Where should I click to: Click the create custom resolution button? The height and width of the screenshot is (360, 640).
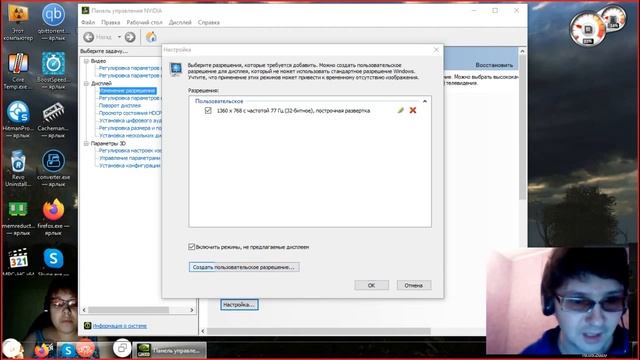[x=244, y=267]
